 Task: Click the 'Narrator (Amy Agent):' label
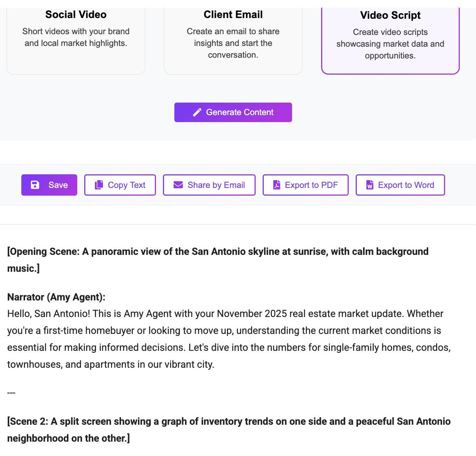tap(56, 297)
